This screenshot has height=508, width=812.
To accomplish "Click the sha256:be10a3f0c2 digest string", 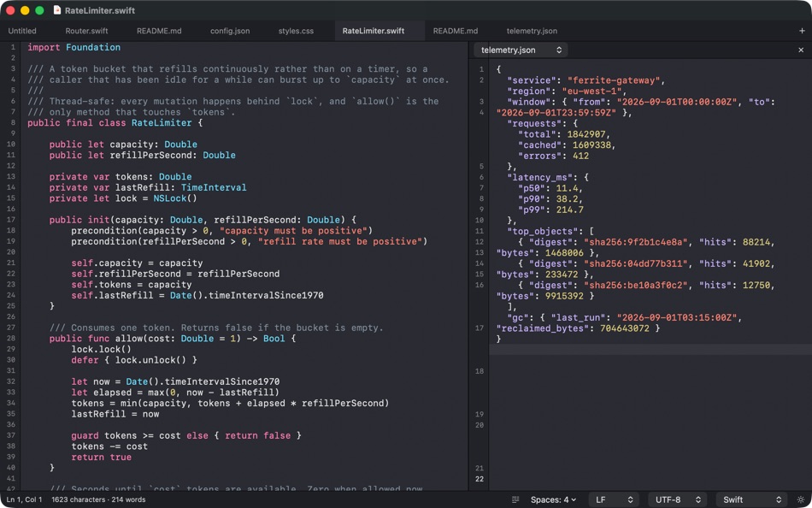I will pyautogui.click(x=636, y=286).
